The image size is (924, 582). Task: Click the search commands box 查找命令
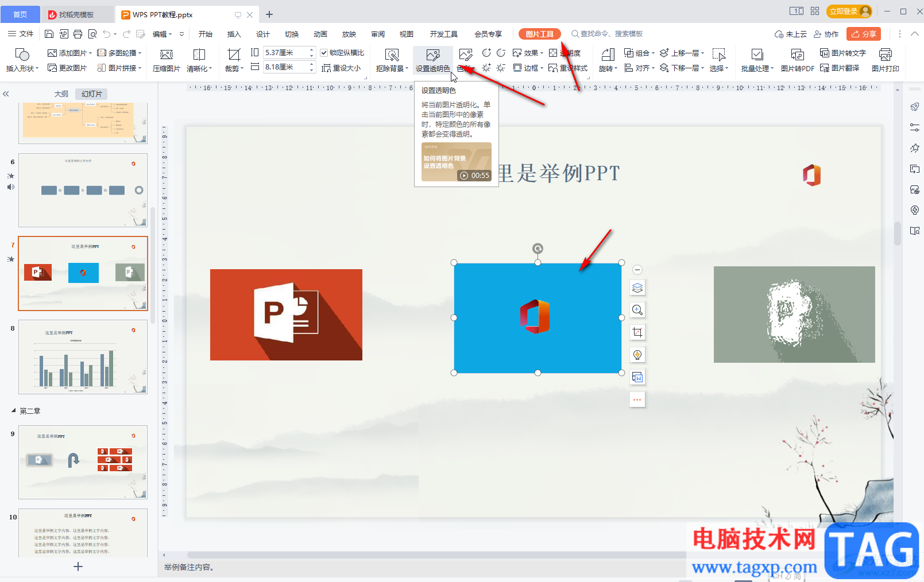(x=608, y=34)
